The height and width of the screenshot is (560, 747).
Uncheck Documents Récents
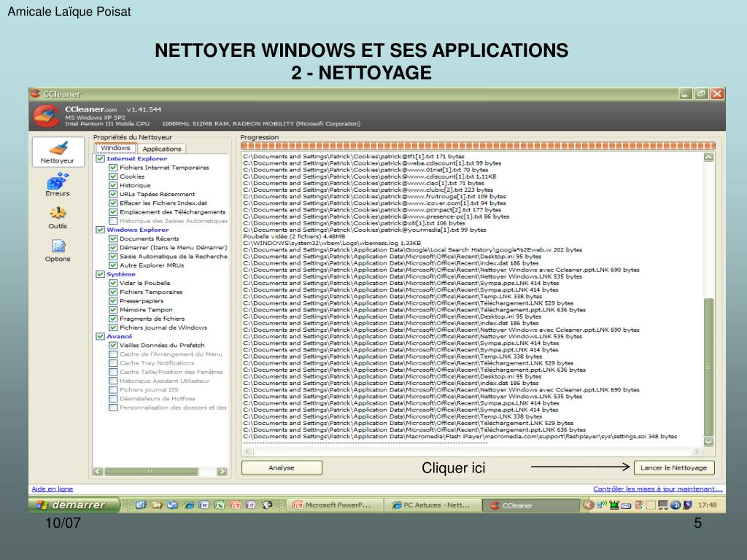(x=113, y=238)
